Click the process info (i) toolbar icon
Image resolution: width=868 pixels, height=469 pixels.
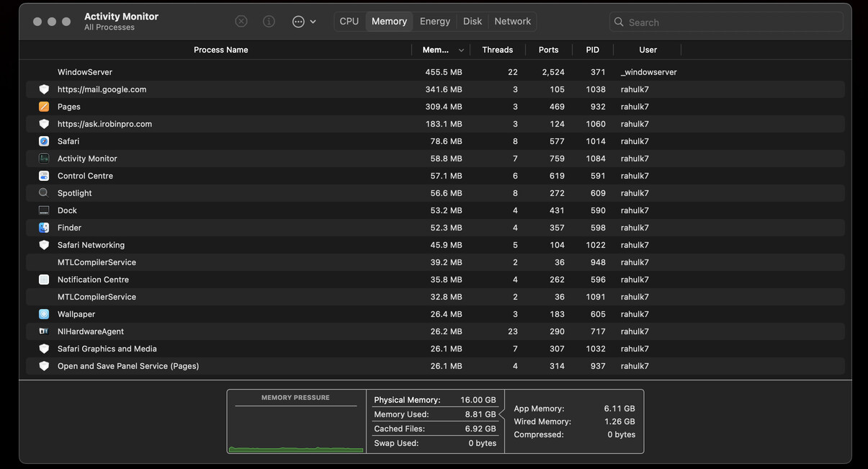point(269,22)
